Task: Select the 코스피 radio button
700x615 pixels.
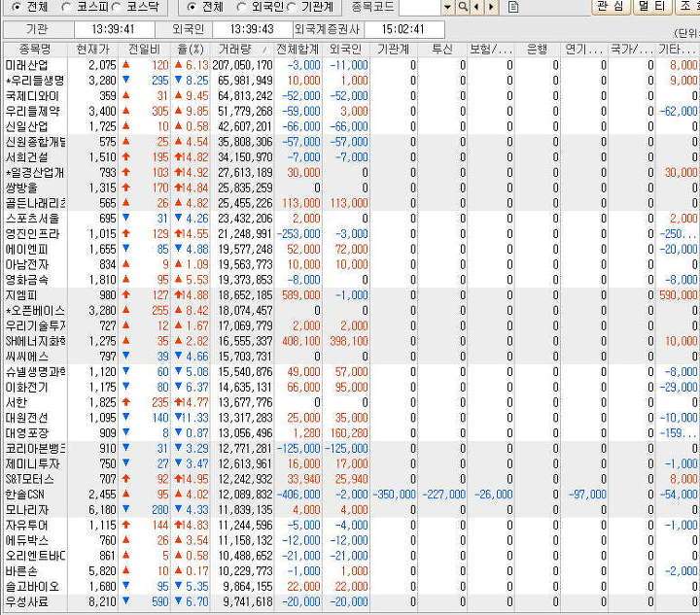Action: 66,7
